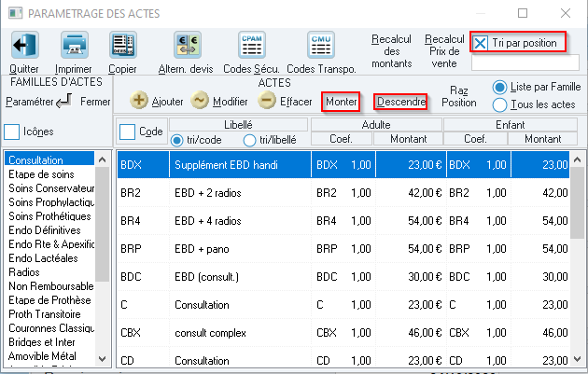Image resolution: width=588 pixels, height=374 pixels.
Task: Select the BDX Supplément EBD handi row
Action: pyautogui.click(x=343, y=164)
